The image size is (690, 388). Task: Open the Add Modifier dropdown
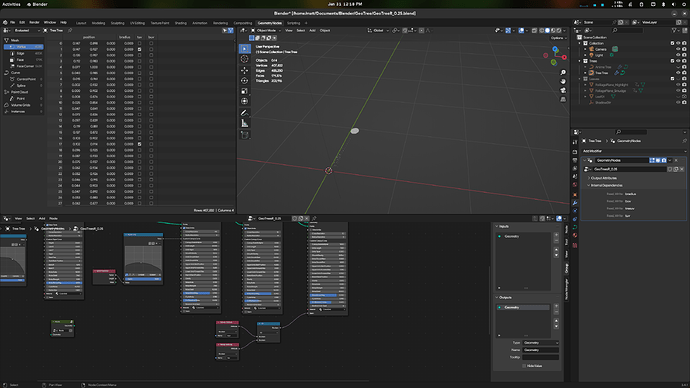tap(634, 151)
